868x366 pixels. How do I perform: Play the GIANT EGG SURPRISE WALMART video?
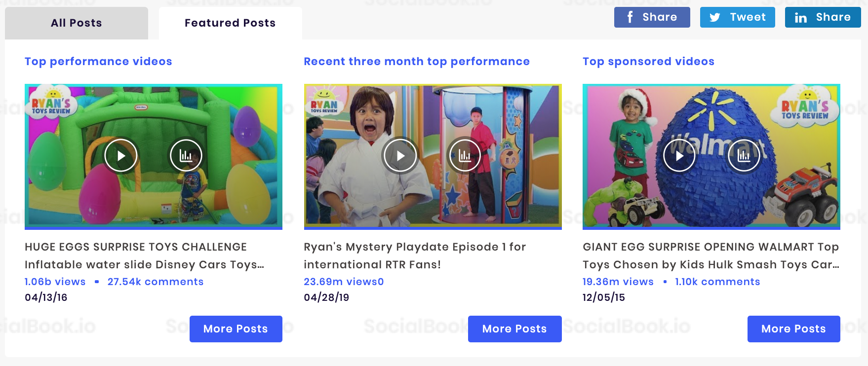pyautogui.click(x=679, y=155)
